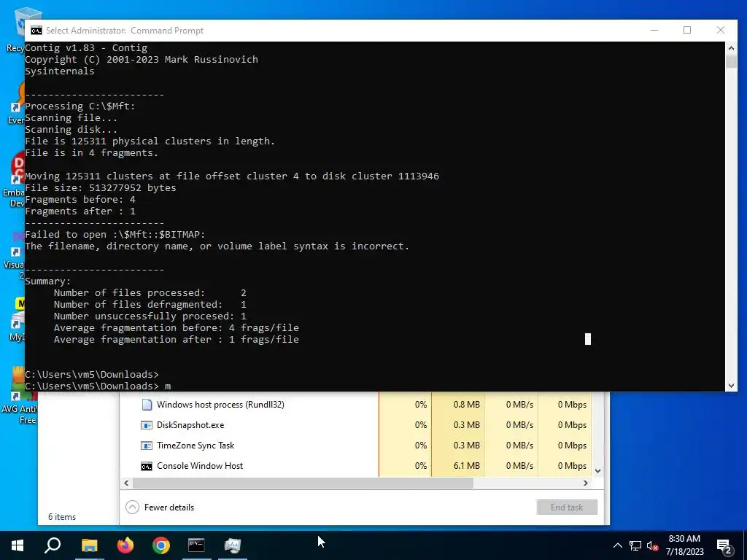
Task: Click the Command Prompt title bar icon
Action: point(36,31)
